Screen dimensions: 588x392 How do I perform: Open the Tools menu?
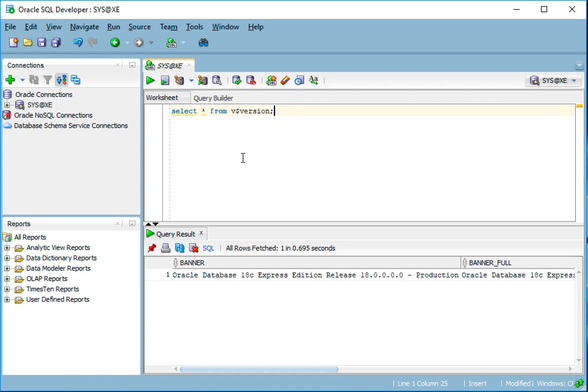coord(194,27)
